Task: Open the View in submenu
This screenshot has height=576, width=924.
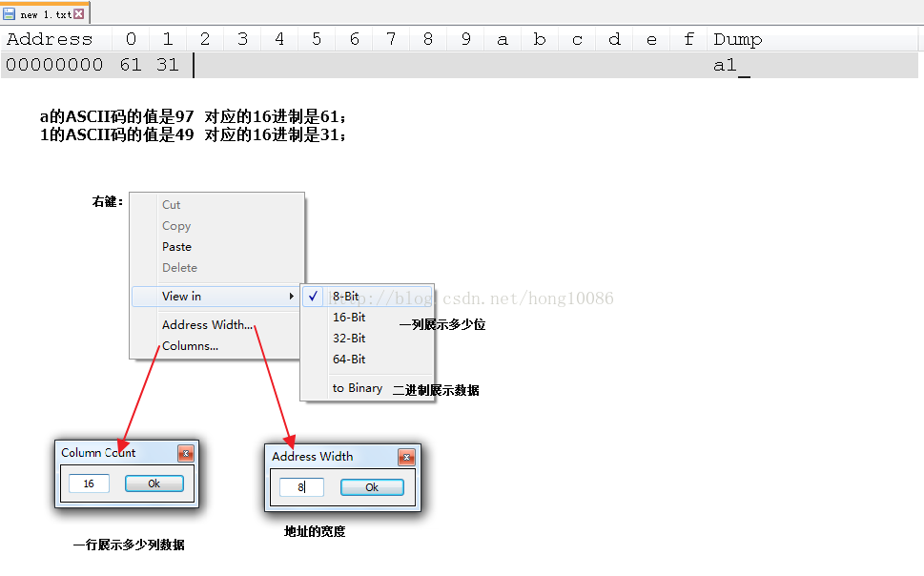Action: 216,296
